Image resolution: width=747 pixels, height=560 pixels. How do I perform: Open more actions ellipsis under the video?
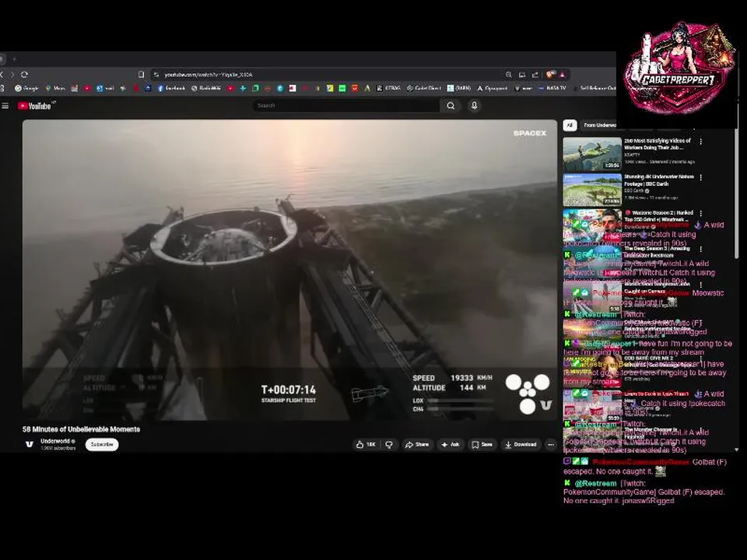pyautogui.click(x=551, y=444)
